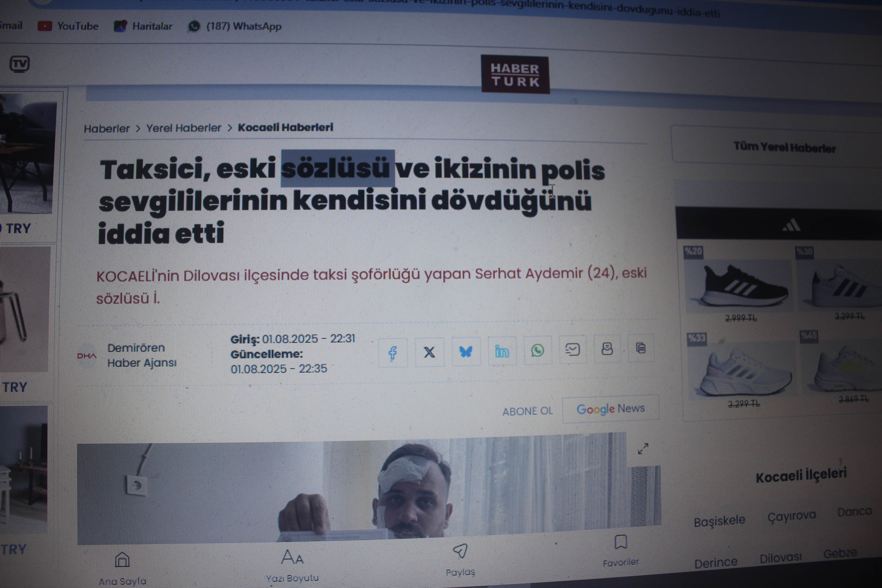
Task: Share on LinkedIn icon
Action: pos(502,351)
